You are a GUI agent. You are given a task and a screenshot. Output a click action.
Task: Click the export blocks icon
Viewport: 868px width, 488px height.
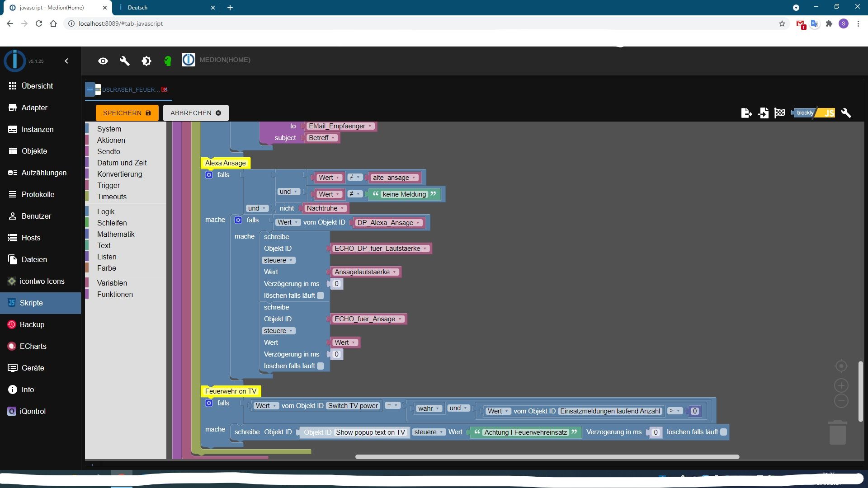[x=746, y=113]
